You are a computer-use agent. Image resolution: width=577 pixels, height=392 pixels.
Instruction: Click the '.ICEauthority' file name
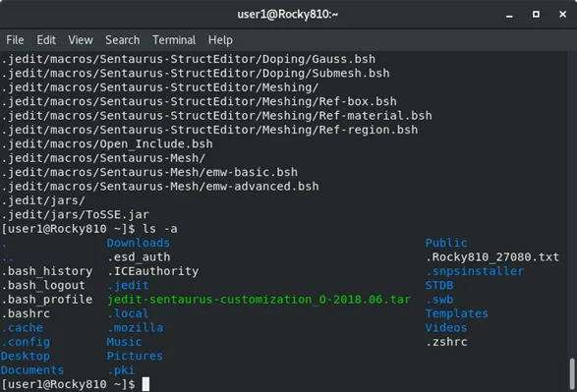tap(152, 271)
